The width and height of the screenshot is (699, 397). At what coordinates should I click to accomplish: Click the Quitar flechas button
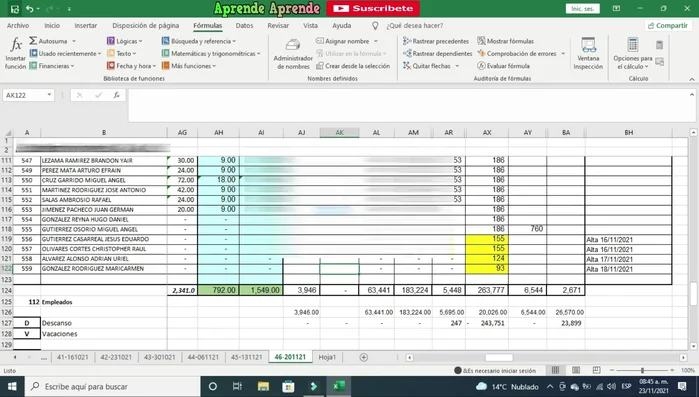(427, 66)
